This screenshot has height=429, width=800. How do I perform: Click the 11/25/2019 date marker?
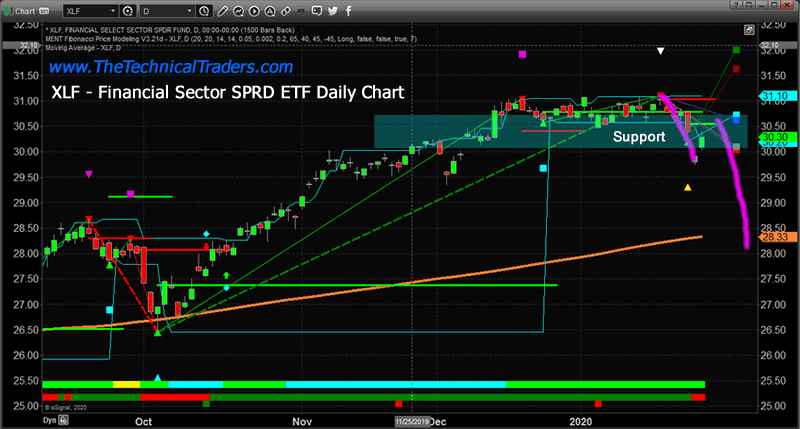[x=412, y=422]
